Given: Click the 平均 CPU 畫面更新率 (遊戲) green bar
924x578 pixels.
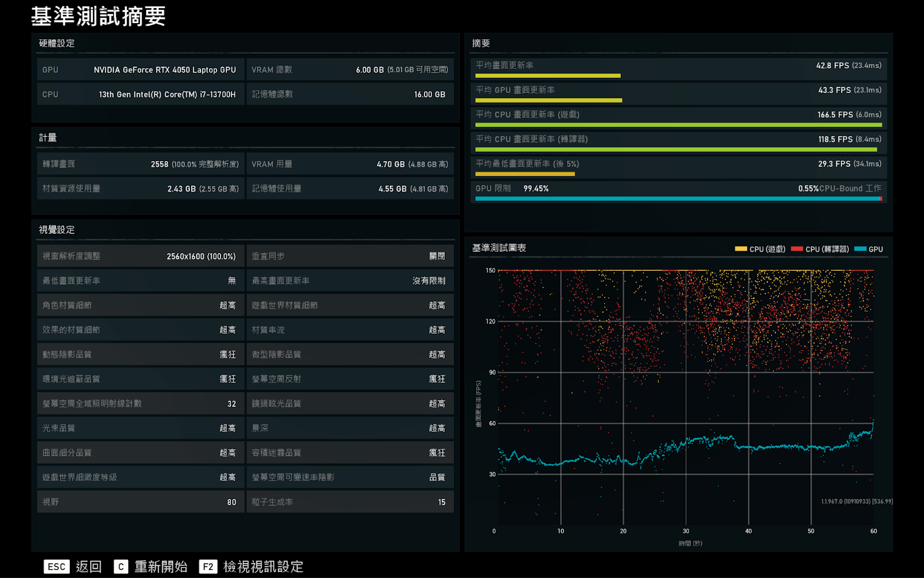Looking at the screenshot, I should point(679,125).
